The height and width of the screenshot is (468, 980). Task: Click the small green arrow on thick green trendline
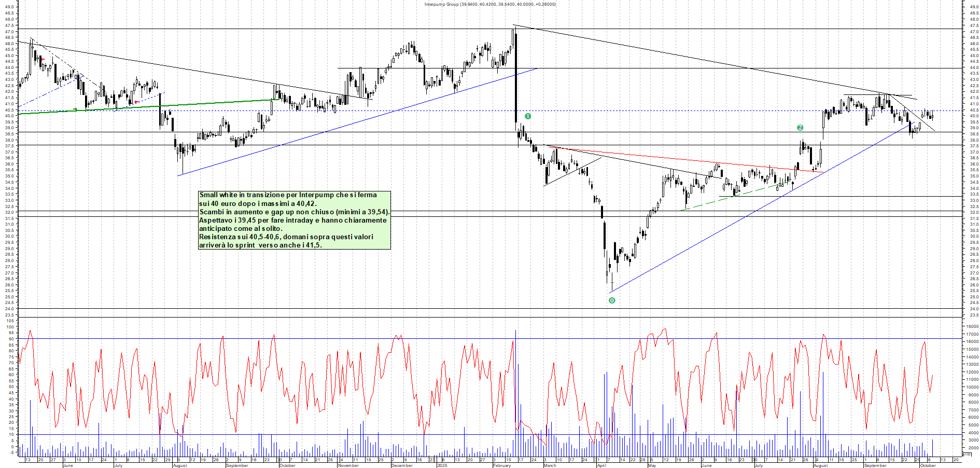coord(76,109)
